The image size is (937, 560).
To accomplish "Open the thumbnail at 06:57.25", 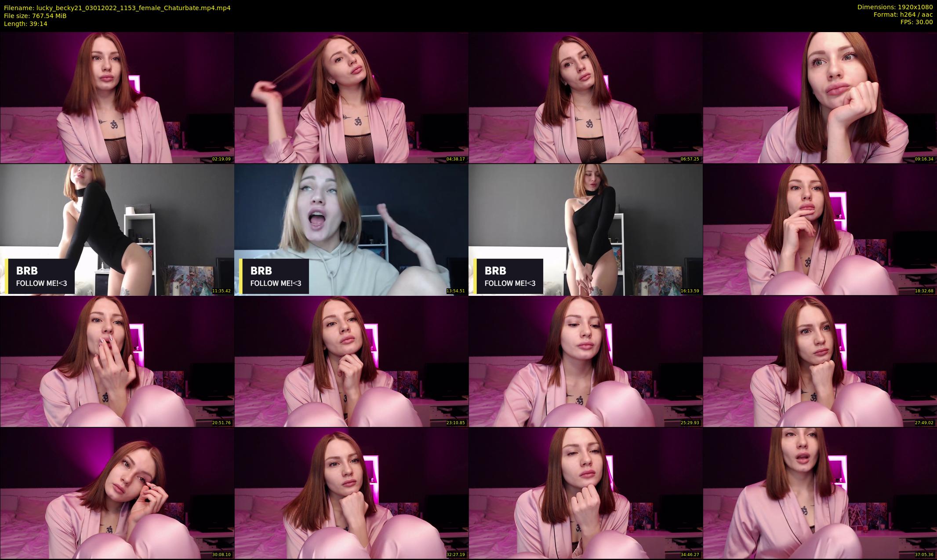I will [x=585, y=97].
